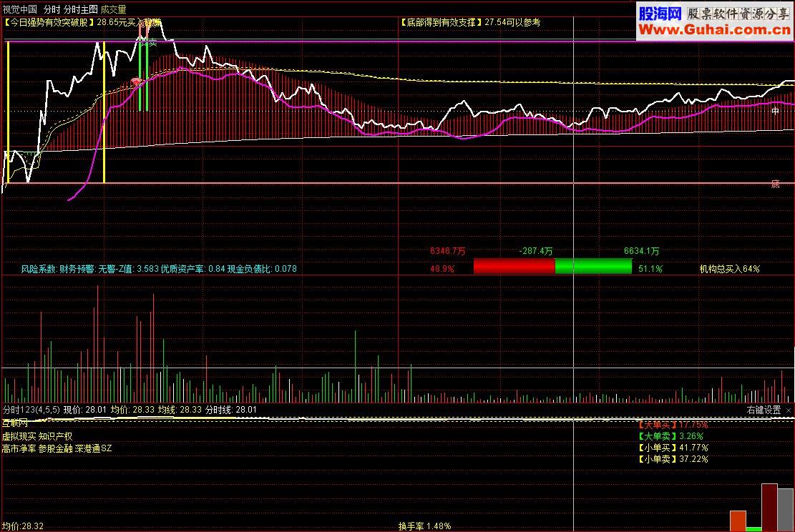The height and width of the screenshot is (532, 795).
Task: Click the red 8346.7万 inflow value
Action: pos(447,251)
